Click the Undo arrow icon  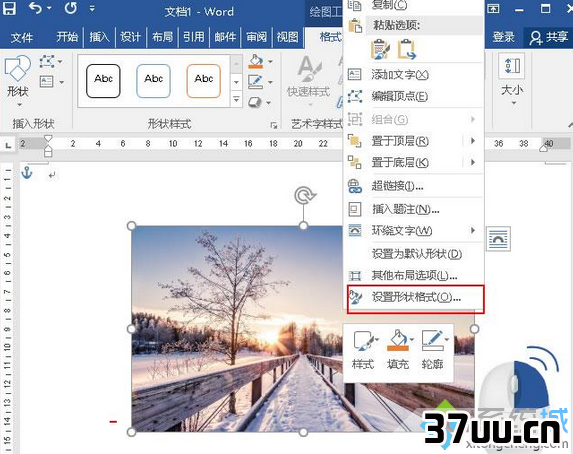(36, 8)
